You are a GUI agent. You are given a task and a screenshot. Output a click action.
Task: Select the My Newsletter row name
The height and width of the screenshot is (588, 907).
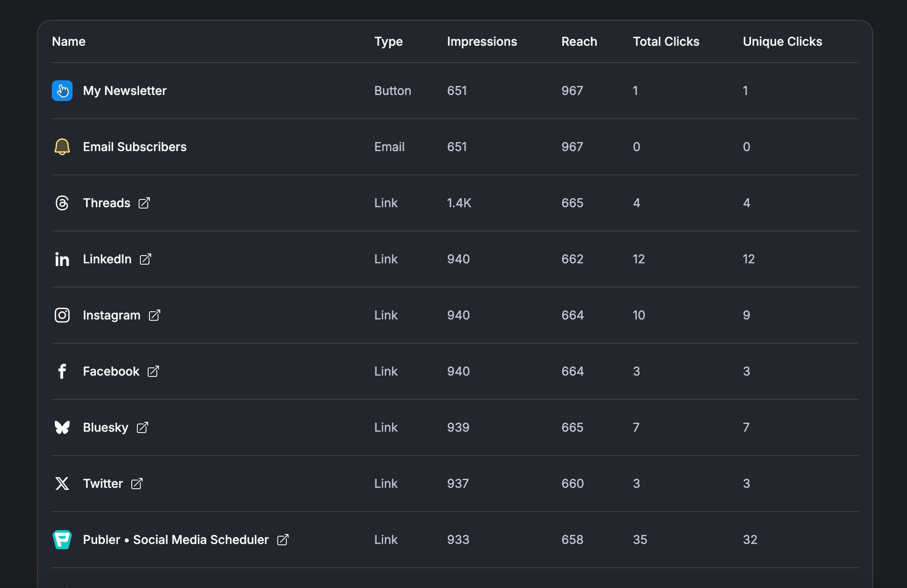pyautogui.click(x=124, y=91)
